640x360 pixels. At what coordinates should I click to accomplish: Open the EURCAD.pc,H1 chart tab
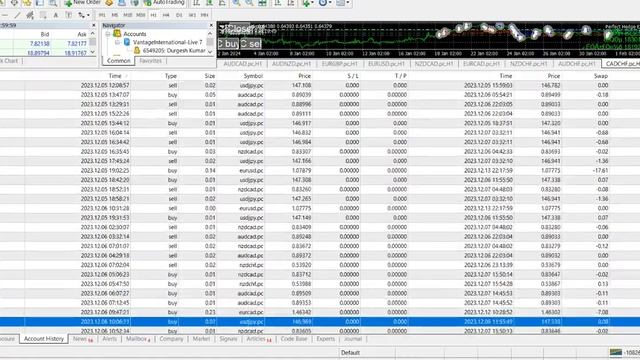pyautogui.click(x=481, y=64)
